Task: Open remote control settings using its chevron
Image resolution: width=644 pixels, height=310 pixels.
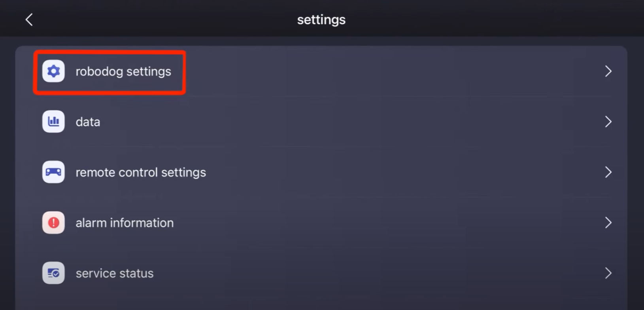Action: 608,172
